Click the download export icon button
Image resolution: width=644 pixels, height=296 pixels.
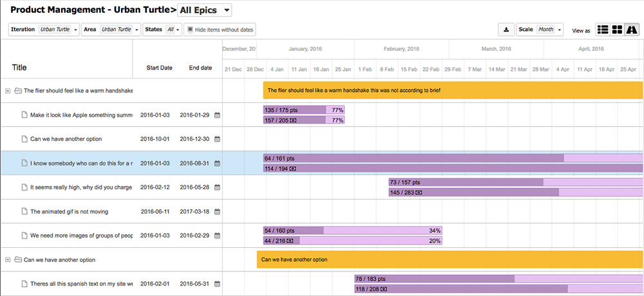(506, 30)
